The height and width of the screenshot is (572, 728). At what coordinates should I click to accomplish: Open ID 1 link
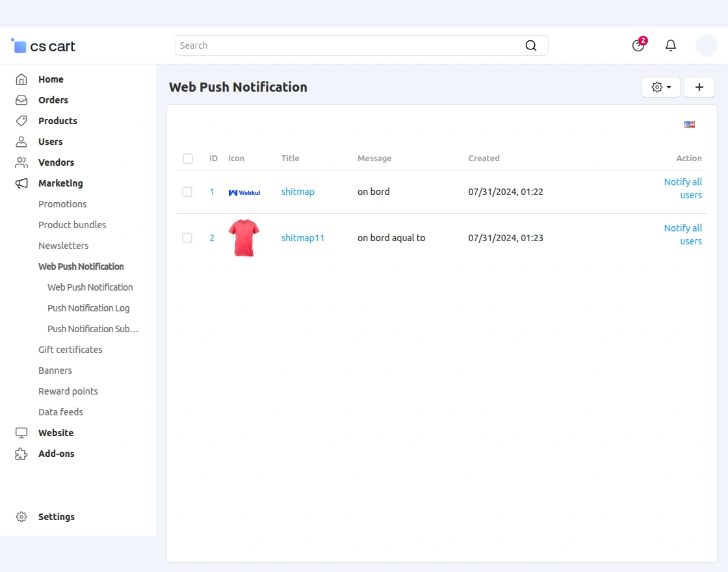212,192
